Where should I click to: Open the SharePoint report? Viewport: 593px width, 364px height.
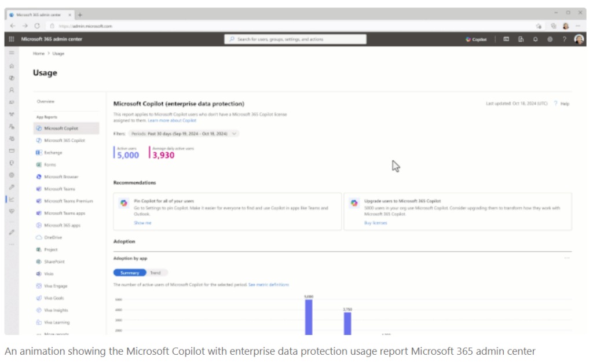point(54,262)
